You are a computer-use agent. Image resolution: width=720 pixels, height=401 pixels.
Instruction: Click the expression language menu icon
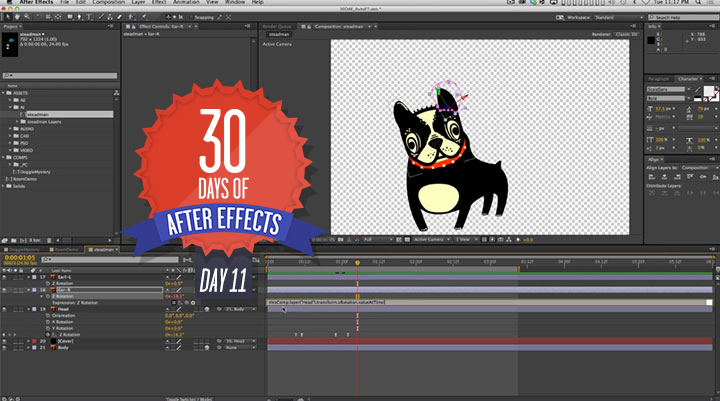point(193,303)
